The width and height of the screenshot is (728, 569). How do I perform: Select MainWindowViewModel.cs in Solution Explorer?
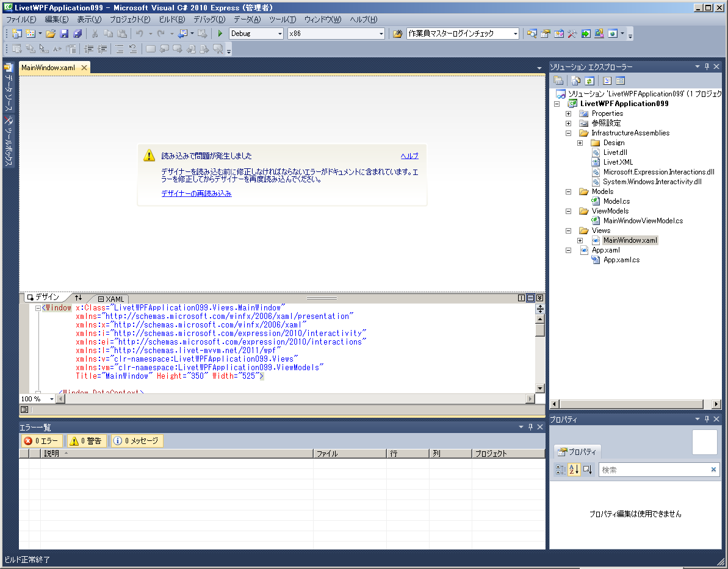[x=643, y=221]
